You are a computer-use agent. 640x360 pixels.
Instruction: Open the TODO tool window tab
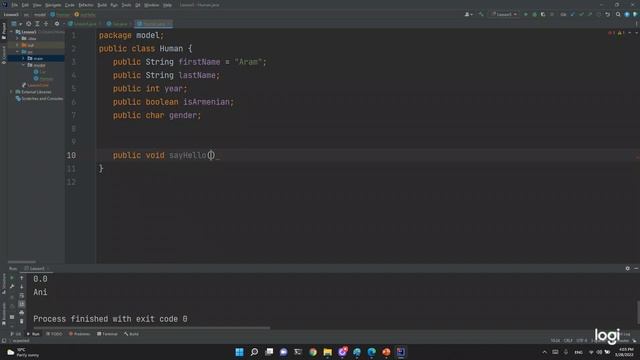54,334
